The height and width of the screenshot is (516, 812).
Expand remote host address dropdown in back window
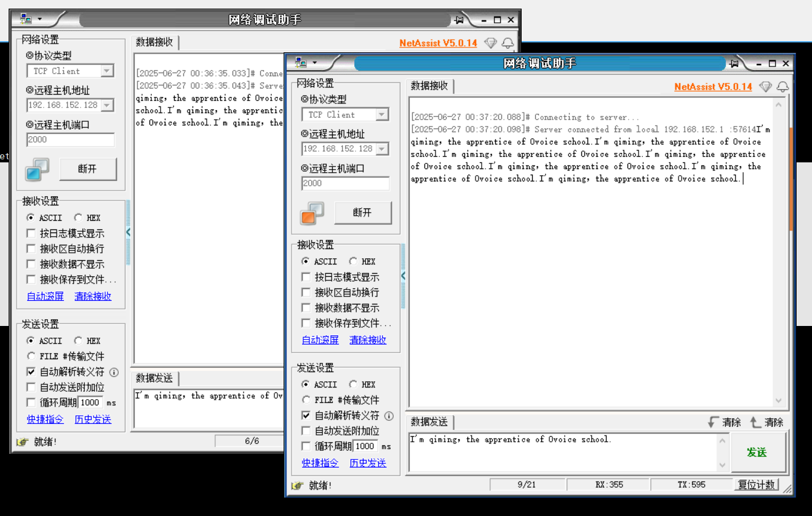click(x=107, y=105)
